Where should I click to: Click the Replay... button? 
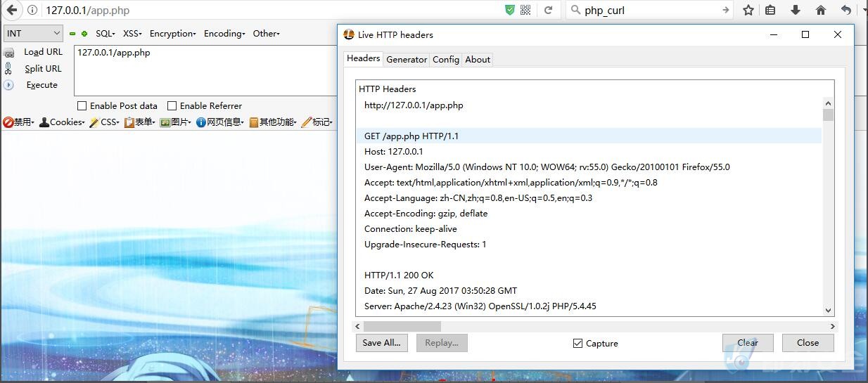442,343
